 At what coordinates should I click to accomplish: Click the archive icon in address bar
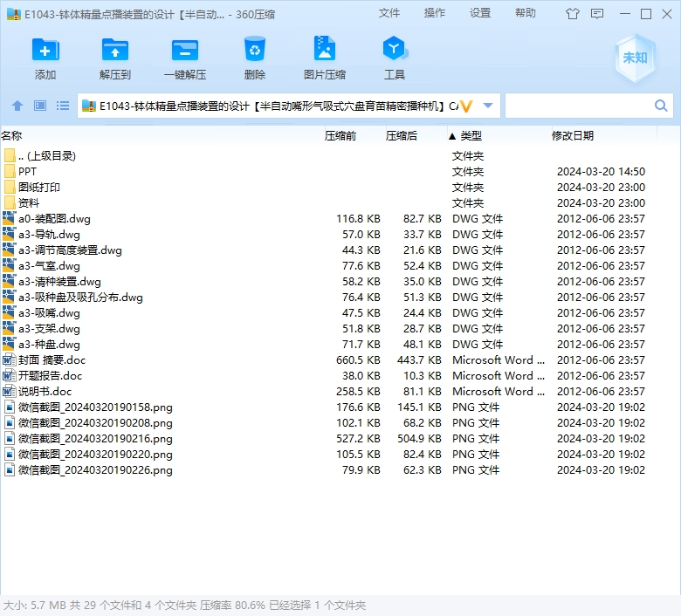88,106
